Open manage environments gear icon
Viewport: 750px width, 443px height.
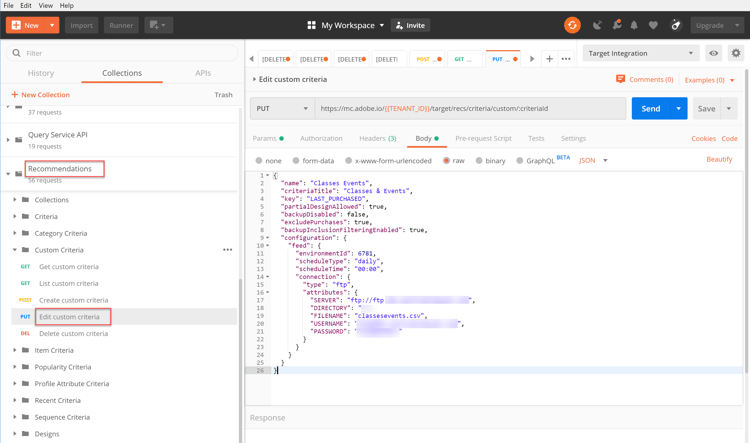click(x=736, y=53)
